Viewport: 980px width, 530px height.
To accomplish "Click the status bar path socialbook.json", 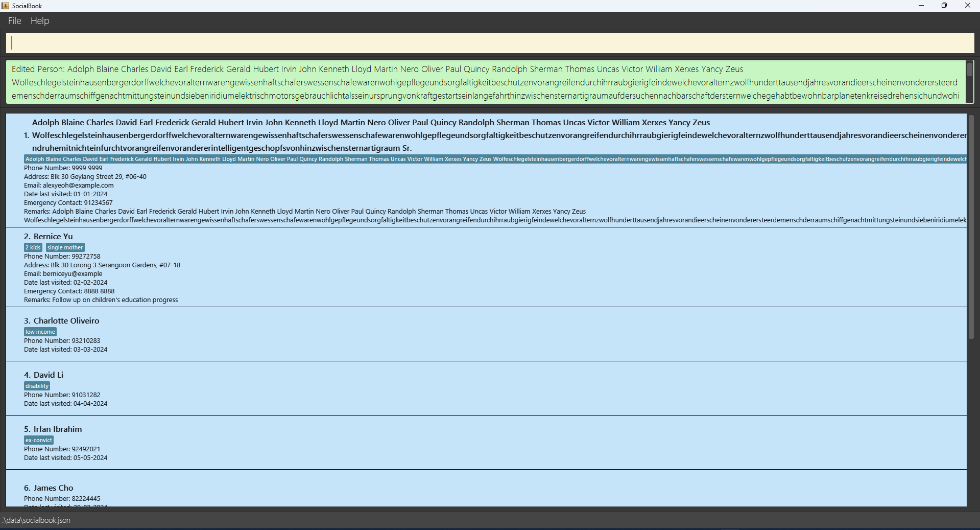I will tap(37, 520).
